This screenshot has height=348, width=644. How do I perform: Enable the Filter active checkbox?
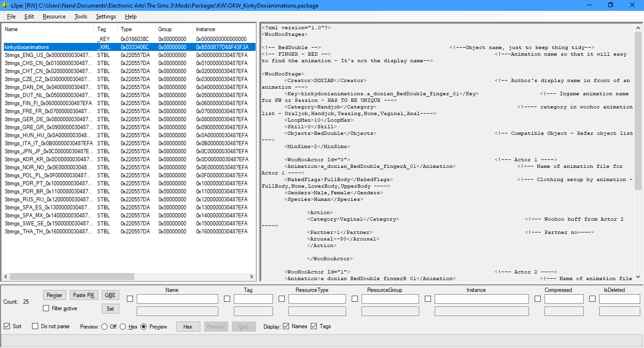tap(46, 308)
